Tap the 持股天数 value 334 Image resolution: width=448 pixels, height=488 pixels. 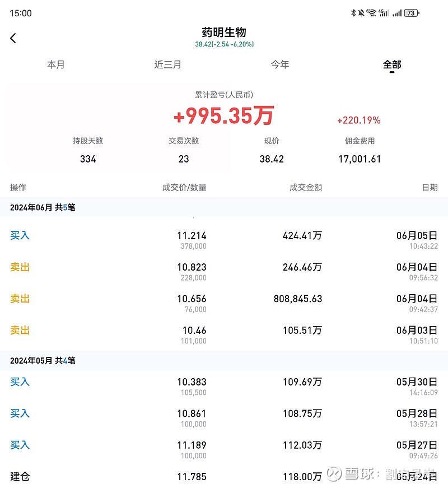[88, 159]
